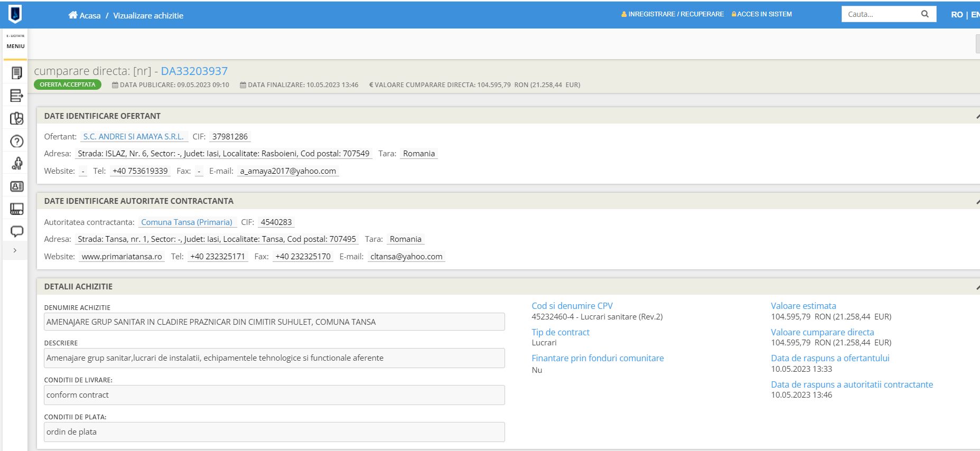
Task: Click the person figure icon in sidebar
Action: [17, 164]
